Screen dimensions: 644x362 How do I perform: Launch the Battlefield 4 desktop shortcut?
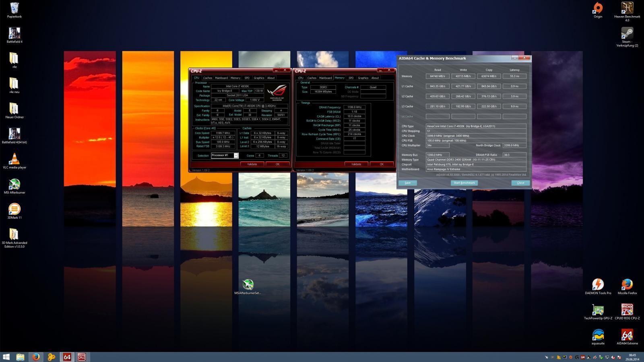[14, 35]
